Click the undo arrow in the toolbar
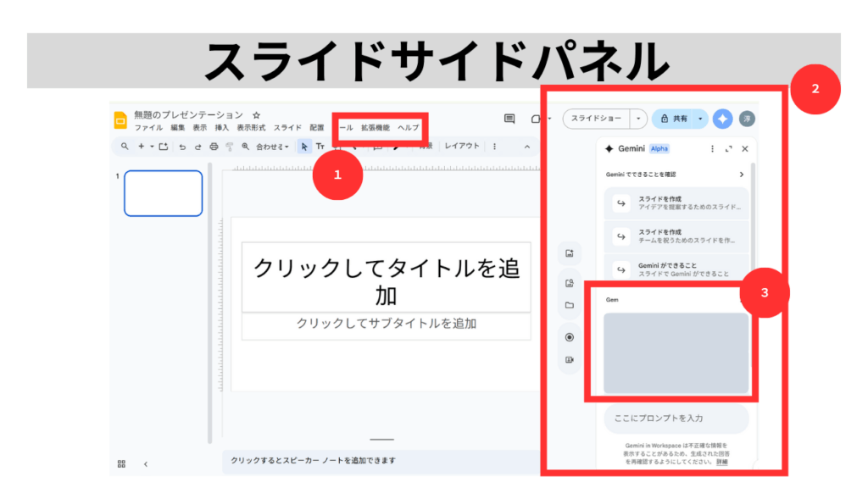This screenshot has height=488, width=868. point(182,147)
